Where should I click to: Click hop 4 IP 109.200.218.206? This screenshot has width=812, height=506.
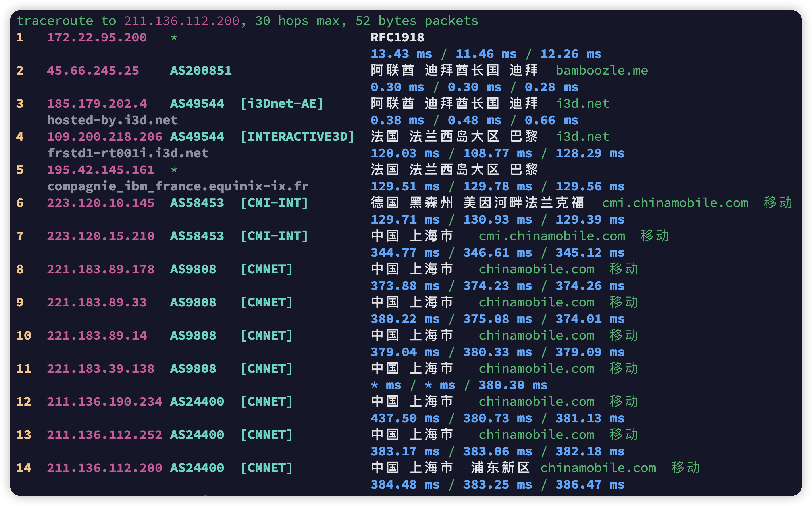point(105,136)
